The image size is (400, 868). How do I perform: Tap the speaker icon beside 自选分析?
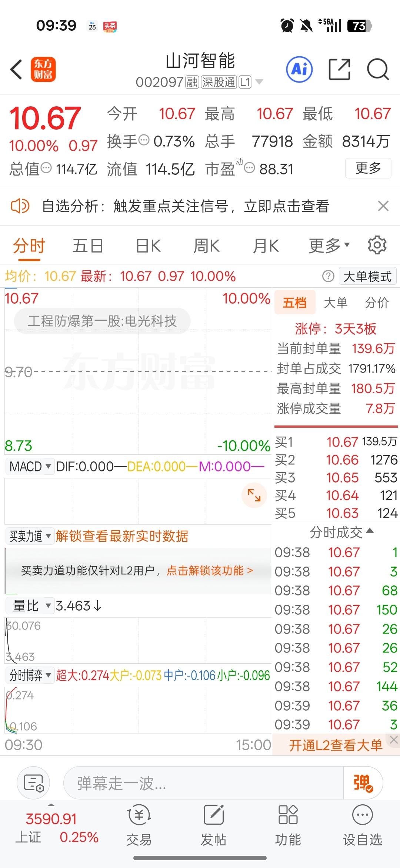click(x=20, y=206)
